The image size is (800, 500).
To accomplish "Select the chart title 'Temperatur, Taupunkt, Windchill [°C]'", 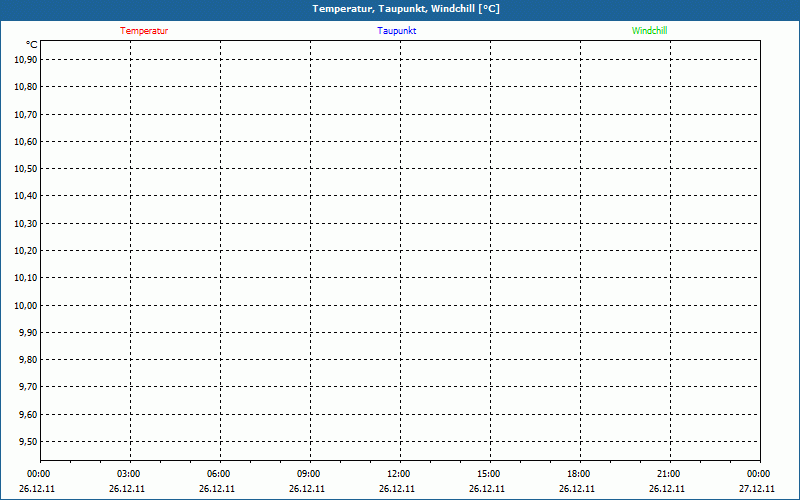I will coord(406,9).
